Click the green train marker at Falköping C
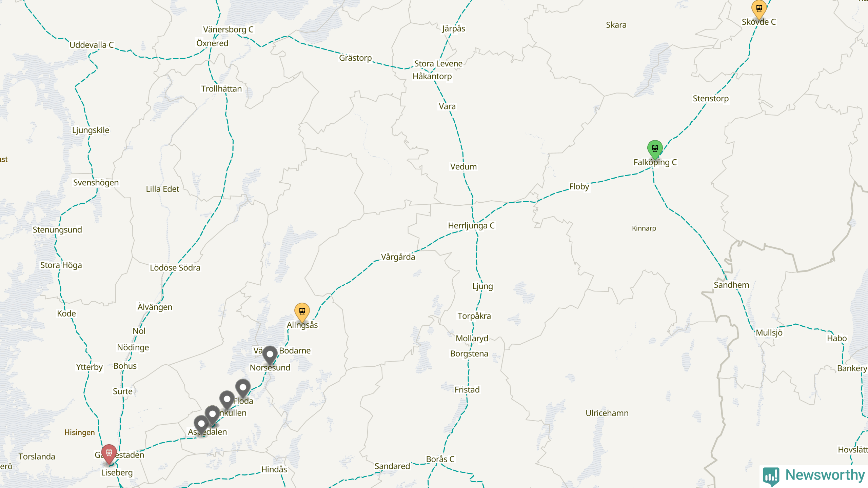The height and width of the screenshot is (488, 868). (655, 149)
